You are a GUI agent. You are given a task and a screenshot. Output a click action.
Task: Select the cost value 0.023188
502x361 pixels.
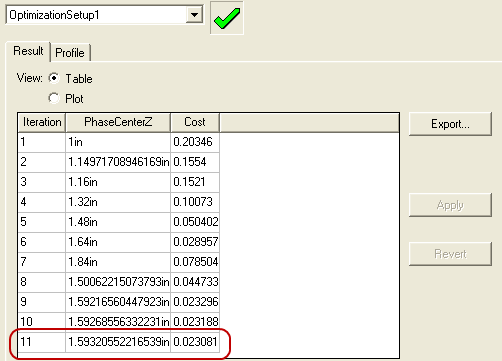[195, 322]
